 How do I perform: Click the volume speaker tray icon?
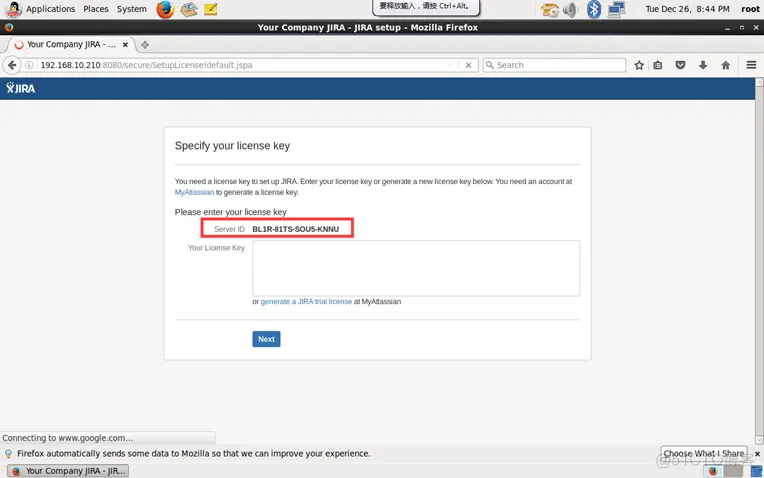(x=570, y=9)
